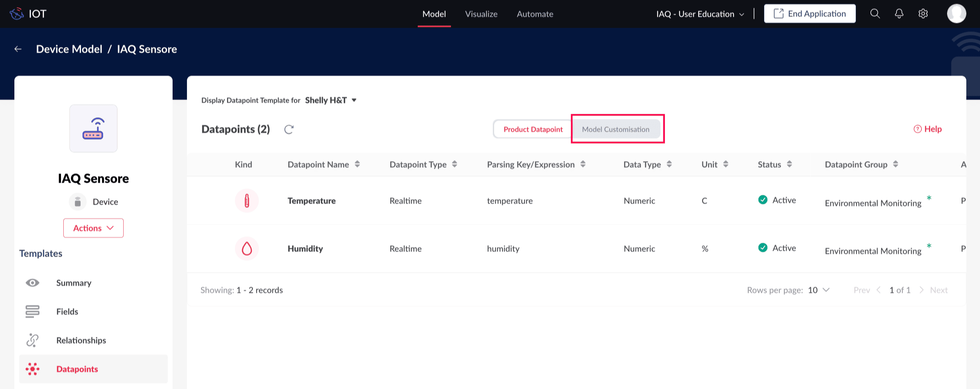Click the End Application button
The image size is (980, 389).
pyautogui.click(x=809, y=14)
